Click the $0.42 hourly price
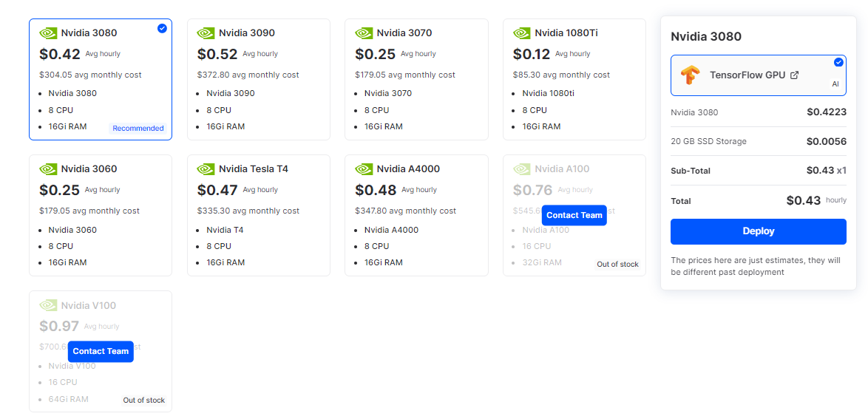 click(x=60, y=54)
